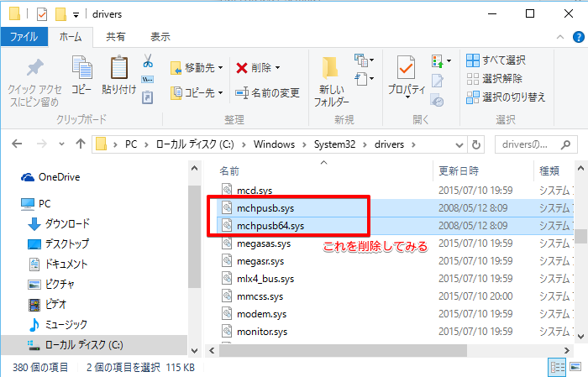Switch to the Share (共有) tab
Viewport: 588px width, 377px height.
coord(116,37)
